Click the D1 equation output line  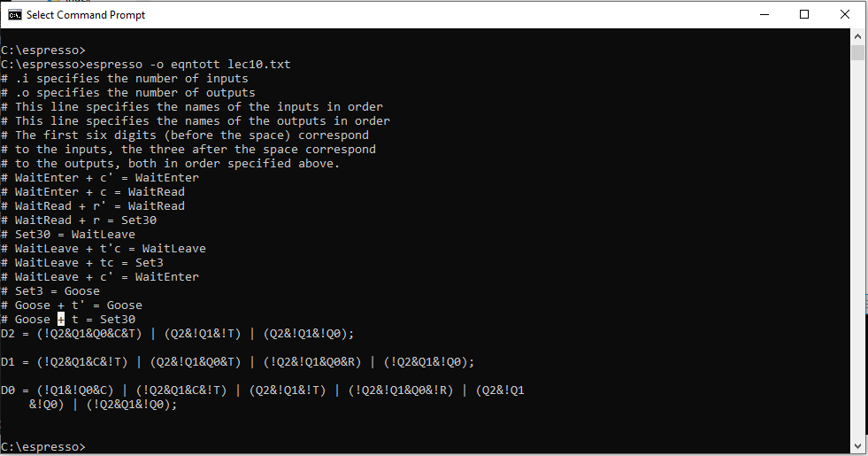tap(237, 362)
